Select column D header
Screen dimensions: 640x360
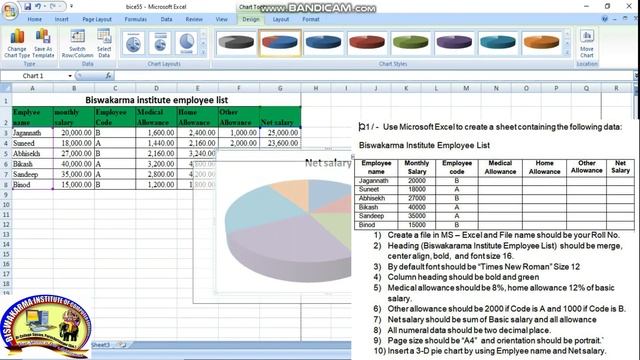pyautogui.click(x=156, y=88)
